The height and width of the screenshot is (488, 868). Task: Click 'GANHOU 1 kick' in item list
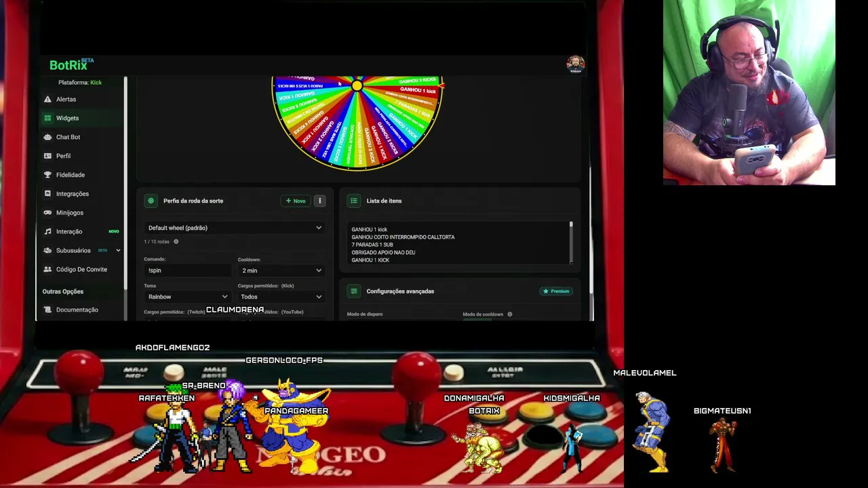coord(369,230)
